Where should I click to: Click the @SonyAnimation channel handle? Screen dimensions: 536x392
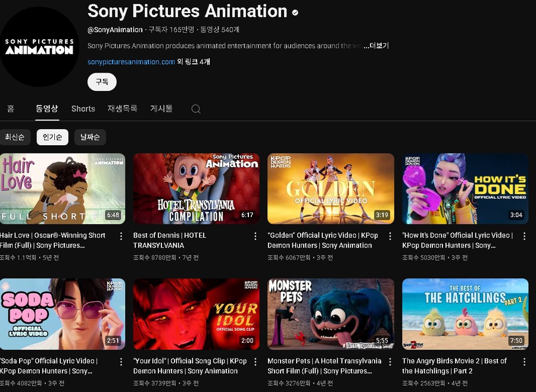tap(115, 30)
